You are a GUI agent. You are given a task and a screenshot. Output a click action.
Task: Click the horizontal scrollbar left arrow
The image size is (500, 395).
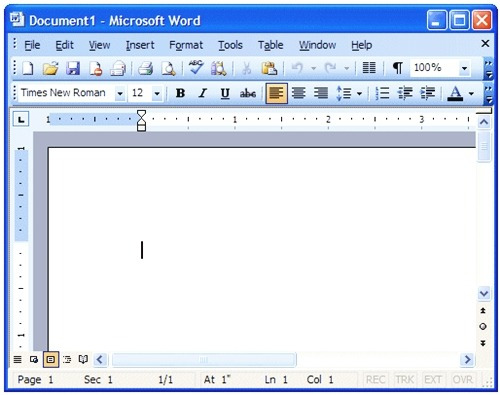[x=100, y=359]
